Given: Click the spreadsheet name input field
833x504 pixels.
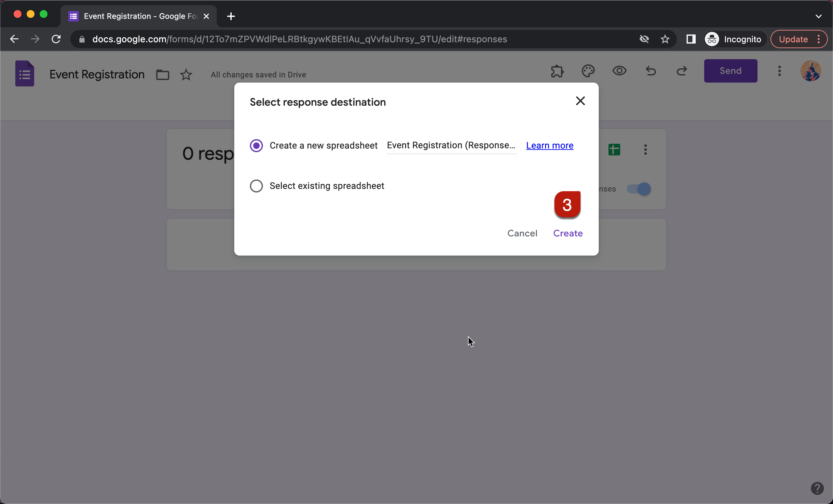Looking at the screenshot, I should tap(451, 146).
